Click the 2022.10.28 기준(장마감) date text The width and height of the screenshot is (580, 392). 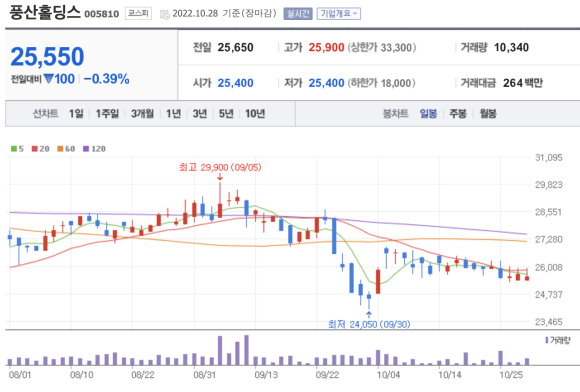coord(224,14)
